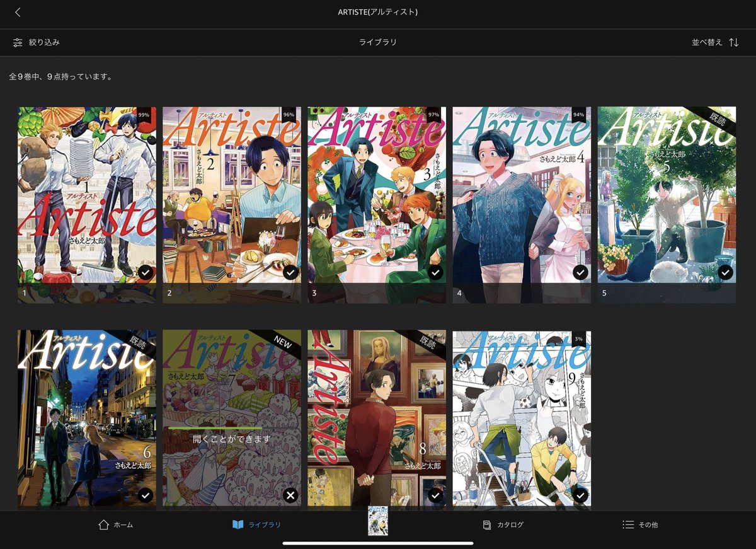Tap the 94% progress badge on volume 4

click(x=578, y=115)
